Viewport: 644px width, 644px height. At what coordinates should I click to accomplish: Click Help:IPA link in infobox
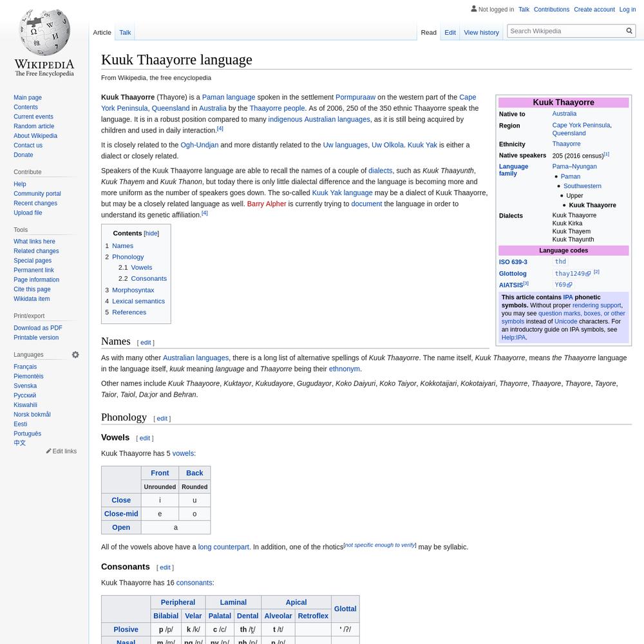[513, 337]
